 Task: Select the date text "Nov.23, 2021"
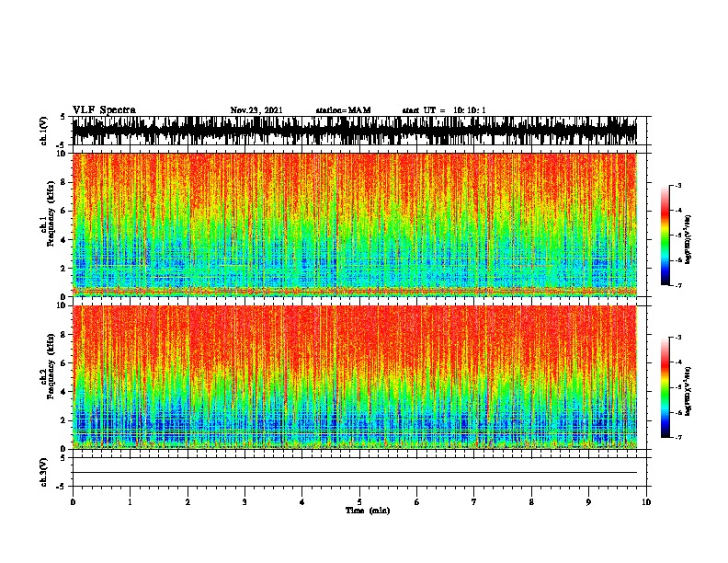click(256, 110)
